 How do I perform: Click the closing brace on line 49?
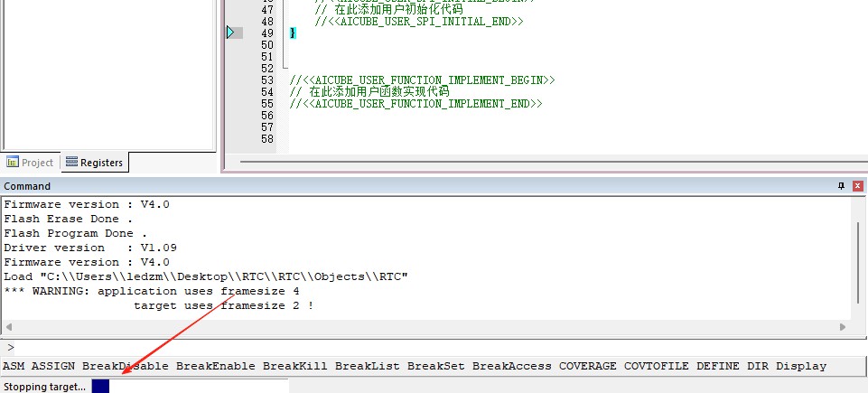(293, 33)
